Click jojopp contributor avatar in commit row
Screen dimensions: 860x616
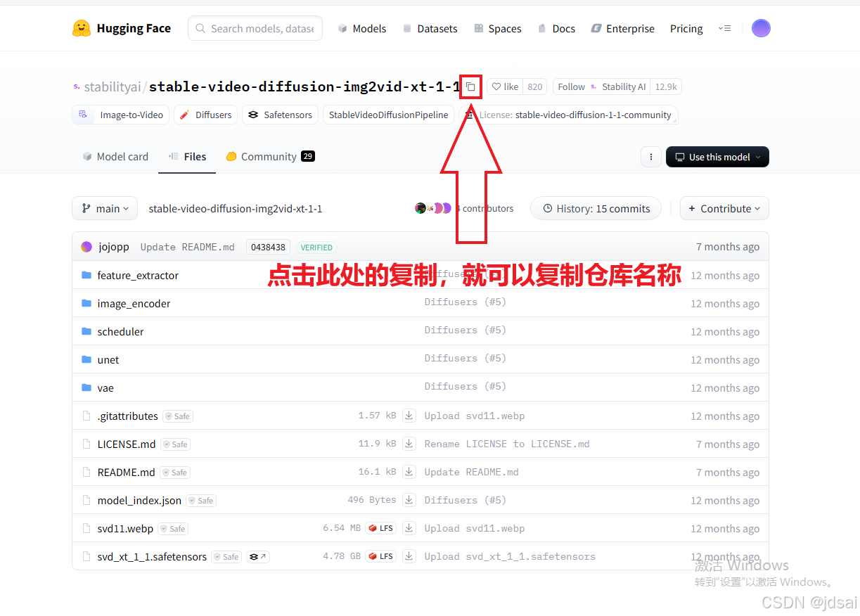[86, 247]
